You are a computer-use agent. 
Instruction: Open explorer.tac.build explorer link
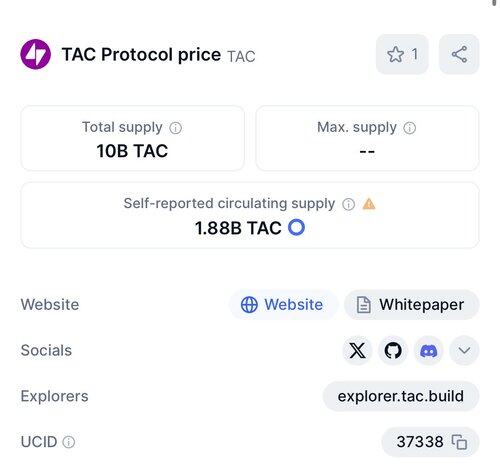[401, 396]
